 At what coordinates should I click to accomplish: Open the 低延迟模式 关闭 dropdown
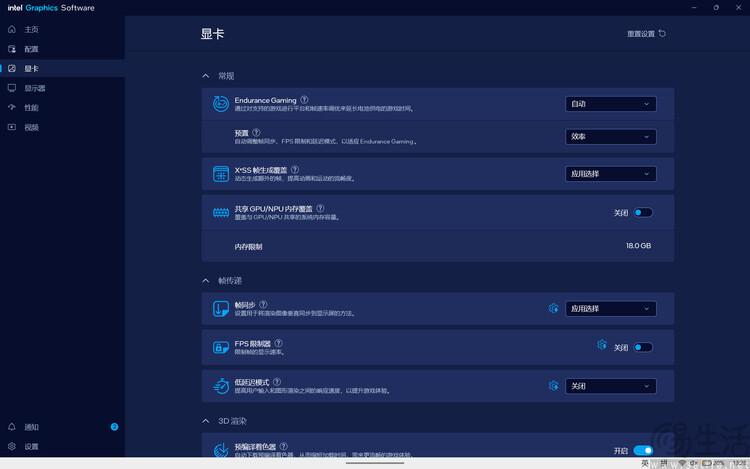(x=611, y=386)
